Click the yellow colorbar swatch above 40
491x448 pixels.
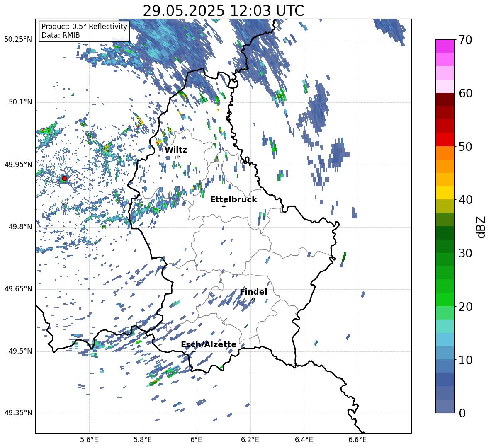[x=445, y=193]
